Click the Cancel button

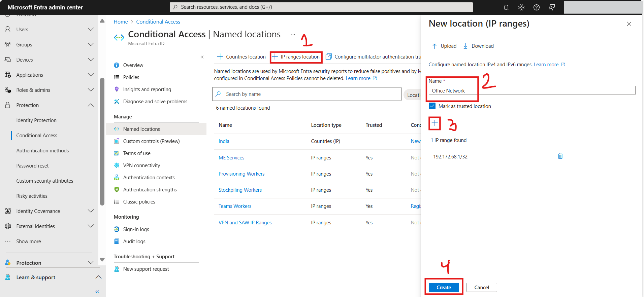pos(482,287)
